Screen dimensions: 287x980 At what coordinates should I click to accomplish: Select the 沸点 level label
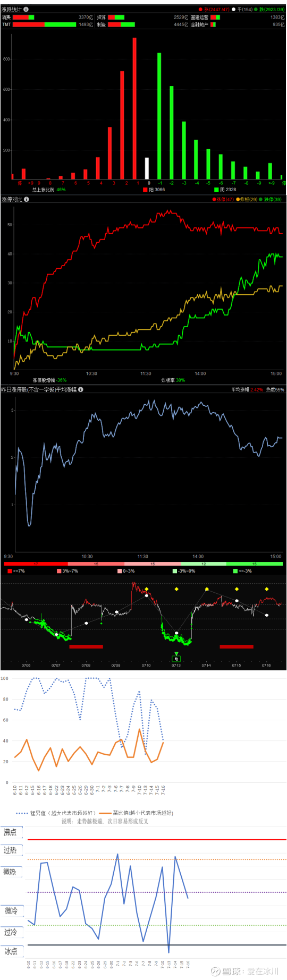(11, 832)
